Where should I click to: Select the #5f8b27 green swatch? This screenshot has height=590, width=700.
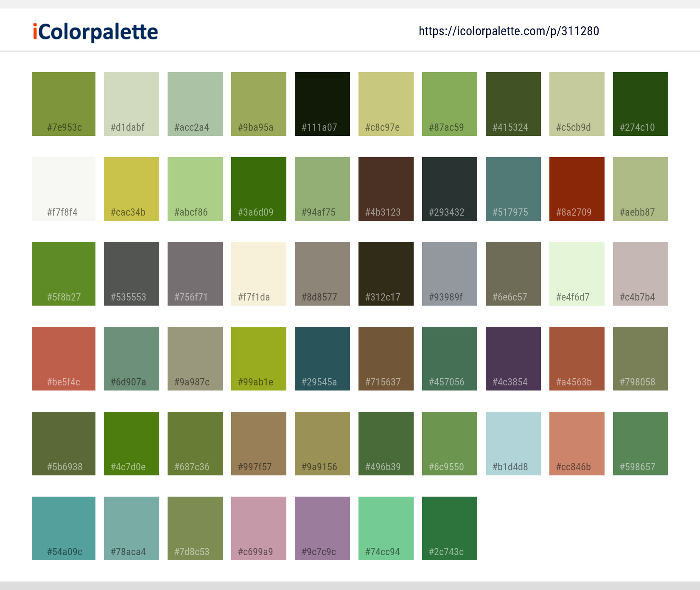[x=63, y=273]
